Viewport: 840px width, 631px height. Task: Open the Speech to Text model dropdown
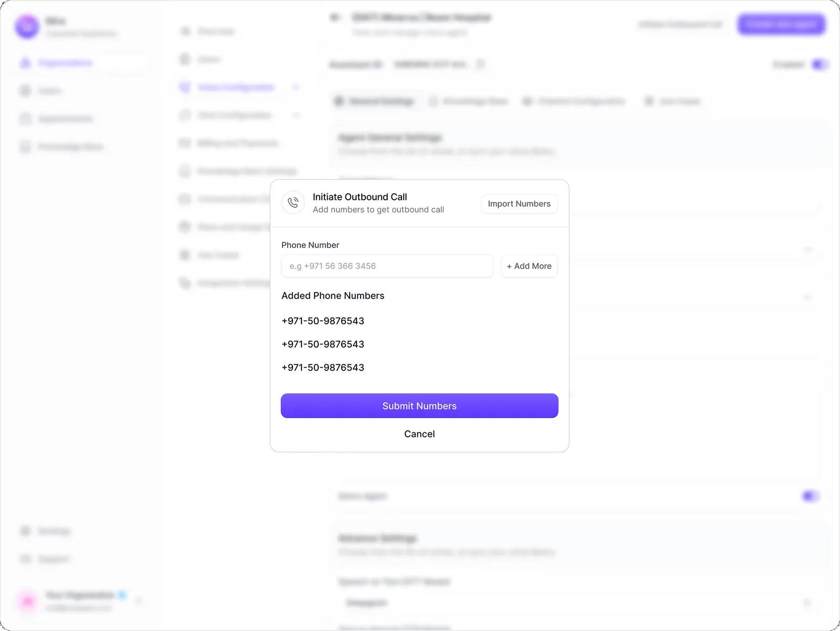(577, 603)
